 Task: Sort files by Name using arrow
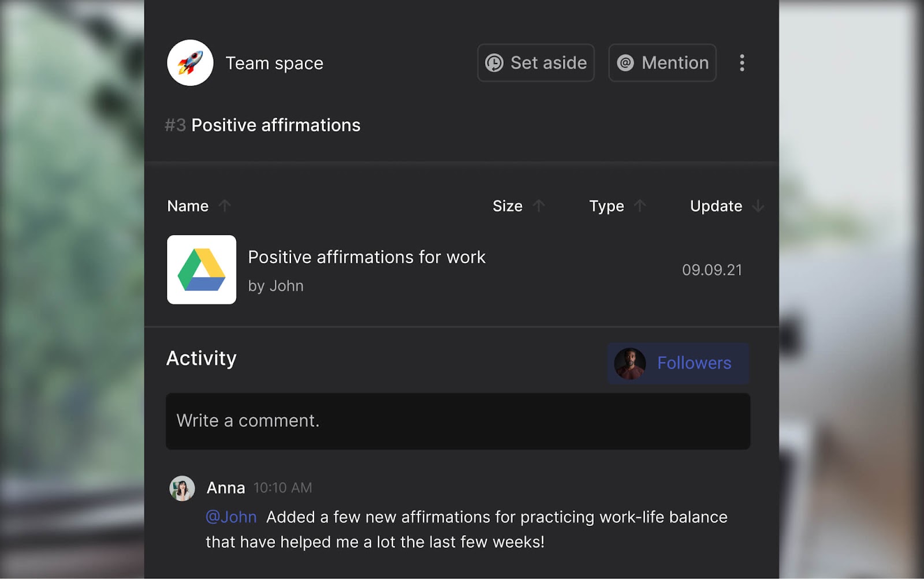225,206
